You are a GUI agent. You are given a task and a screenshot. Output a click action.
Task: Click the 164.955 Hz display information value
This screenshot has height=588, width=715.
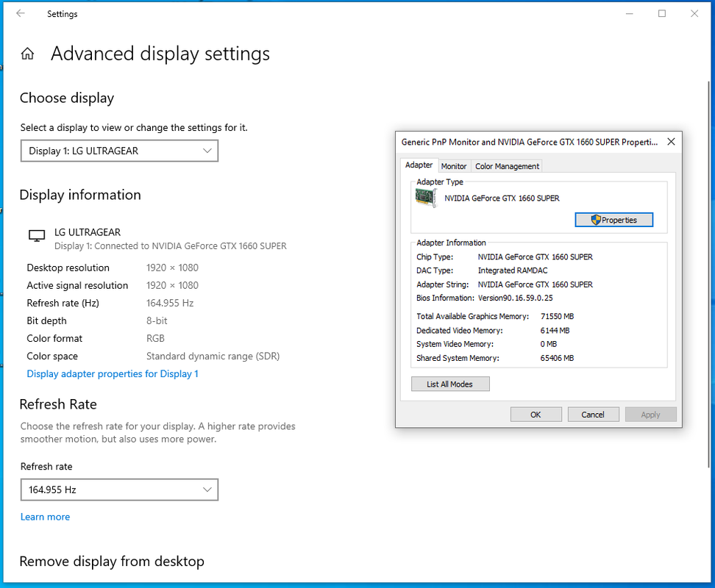point(170,304)
